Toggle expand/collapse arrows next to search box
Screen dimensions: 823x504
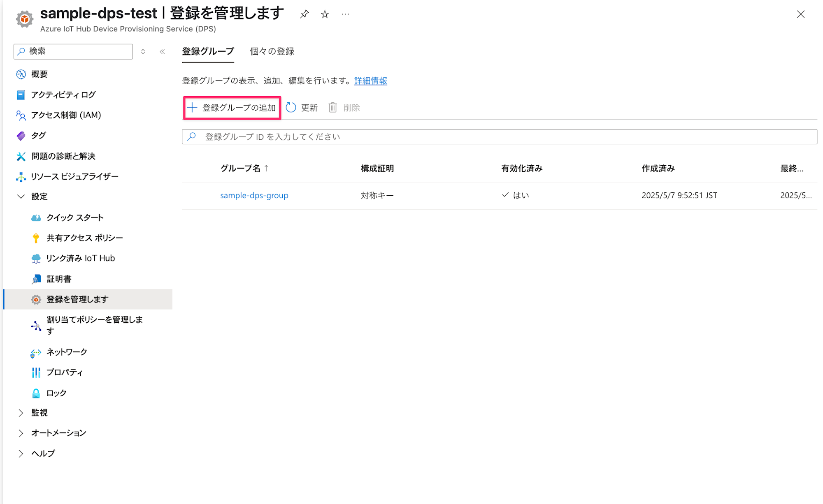(143, 51)
